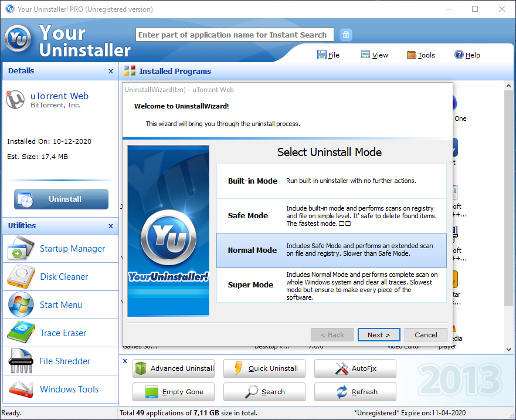Click the Unregistered expire status text
516x420 pixels.
tap(410, 413)
